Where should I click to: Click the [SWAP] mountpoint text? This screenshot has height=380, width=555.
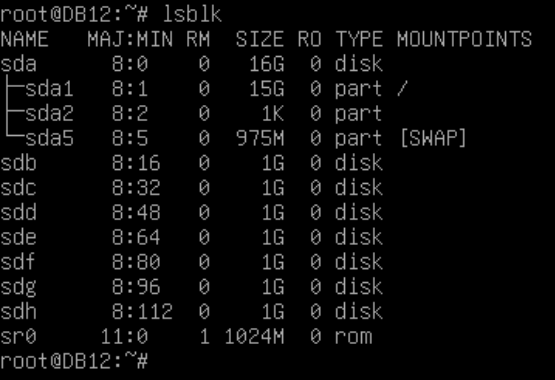[x=434, y=138]
